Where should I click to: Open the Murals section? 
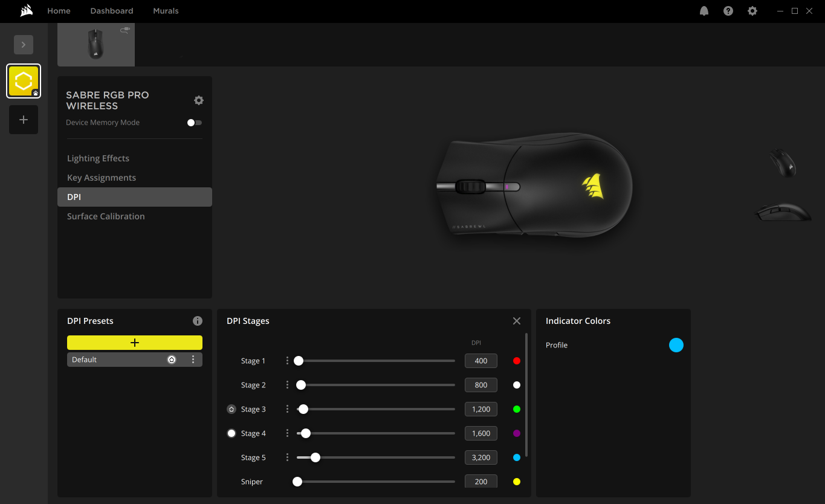tap(166, 10)
